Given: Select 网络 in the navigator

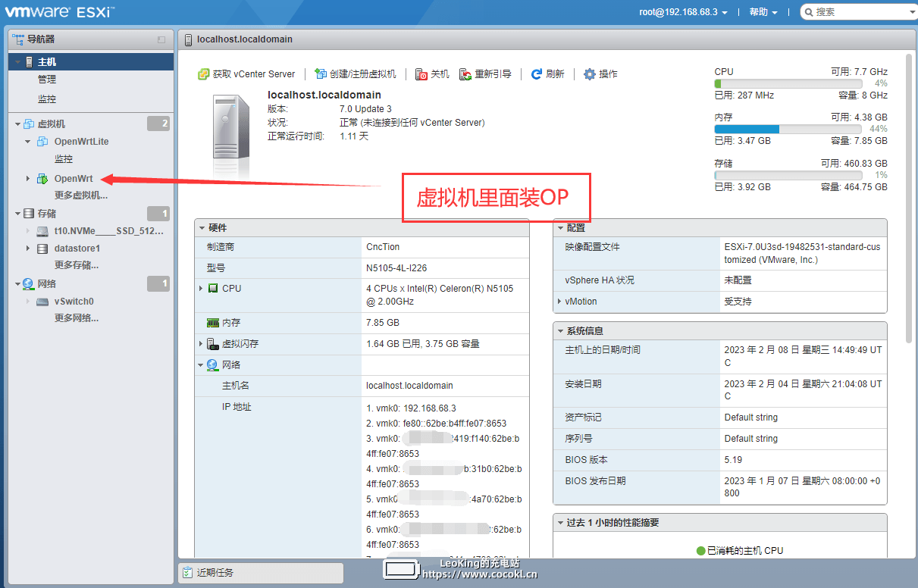Looking at the screenshot, I should pos(47,283).
